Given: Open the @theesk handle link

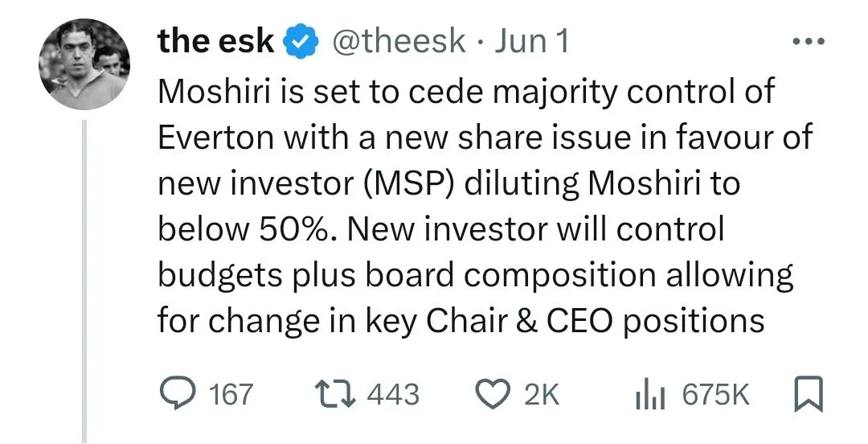Looking at the screenshot, I should pos(399,42).
